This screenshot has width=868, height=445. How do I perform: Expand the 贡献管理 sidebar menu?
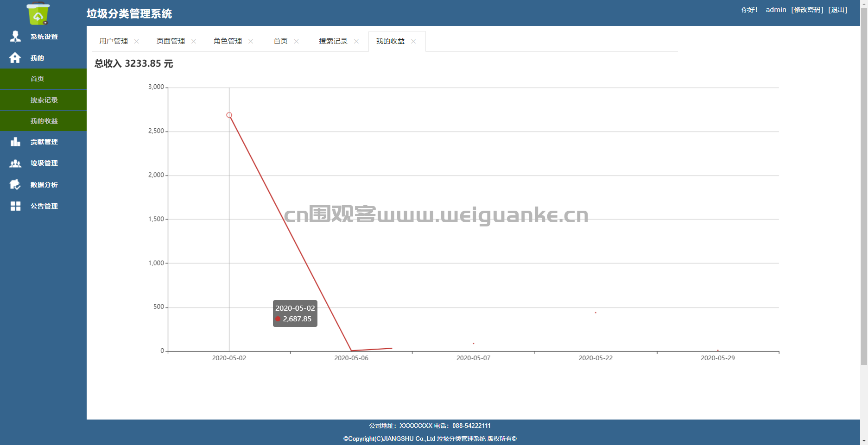(x=43, y=142)
